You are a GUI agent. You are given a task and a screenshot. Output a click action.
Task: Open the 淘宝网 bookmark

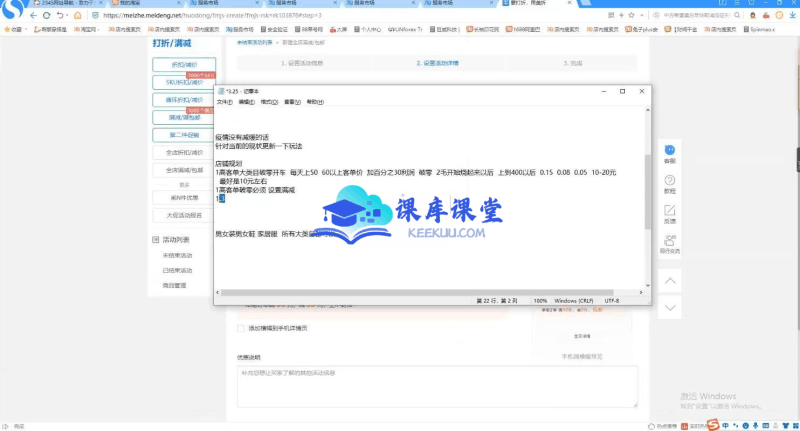[x=85, y=30]
